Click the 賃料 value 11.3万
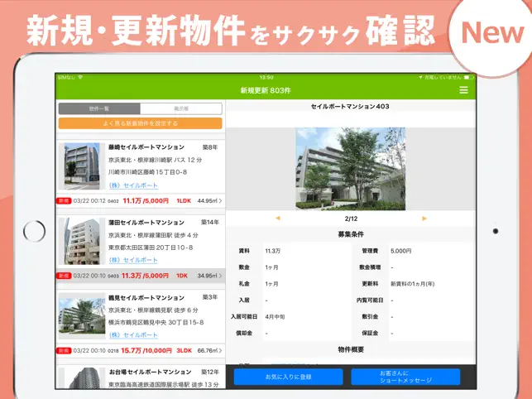 (x=273, y=251)
